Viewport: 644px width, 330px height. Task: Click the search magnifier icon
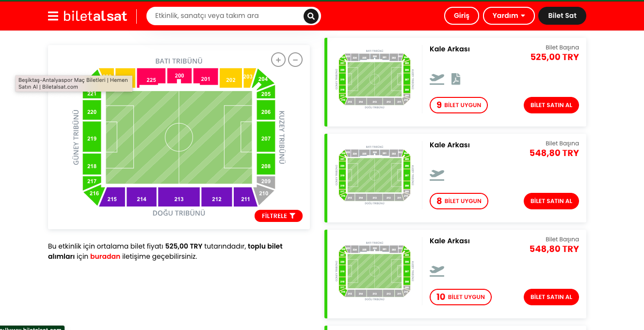point(311,16)
